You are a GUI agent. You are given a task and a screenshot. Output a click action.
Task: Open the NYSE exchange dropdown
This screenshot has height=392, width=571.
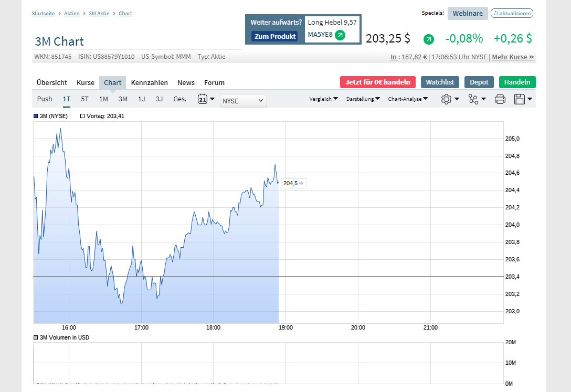click(x=244, y=101)
